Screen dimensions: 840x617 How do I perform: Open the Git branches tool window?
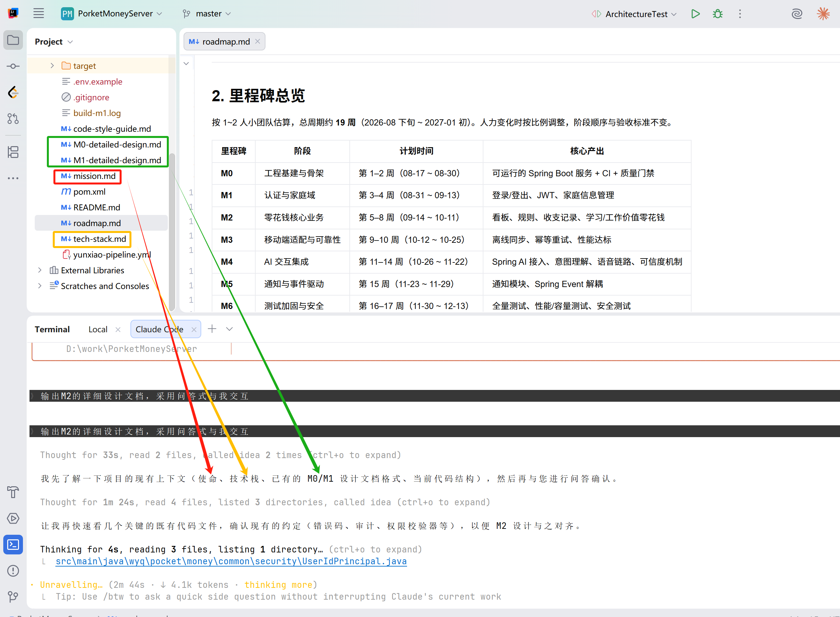[13, 596]
